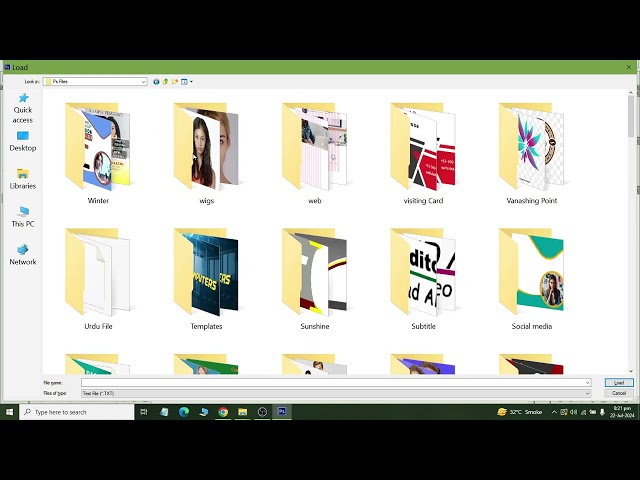Switch to Photoshop on taskbar

pyautogui.click(x=282, y=412)
